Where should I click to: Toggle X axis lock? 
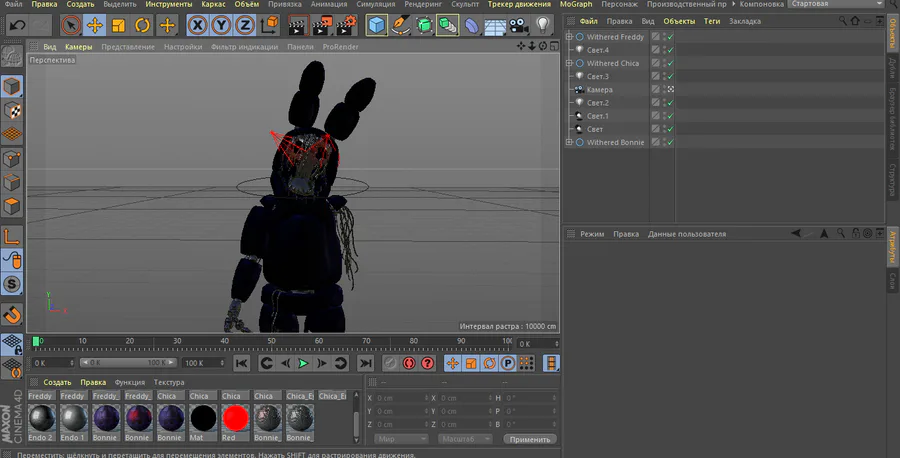pos(197,25)
